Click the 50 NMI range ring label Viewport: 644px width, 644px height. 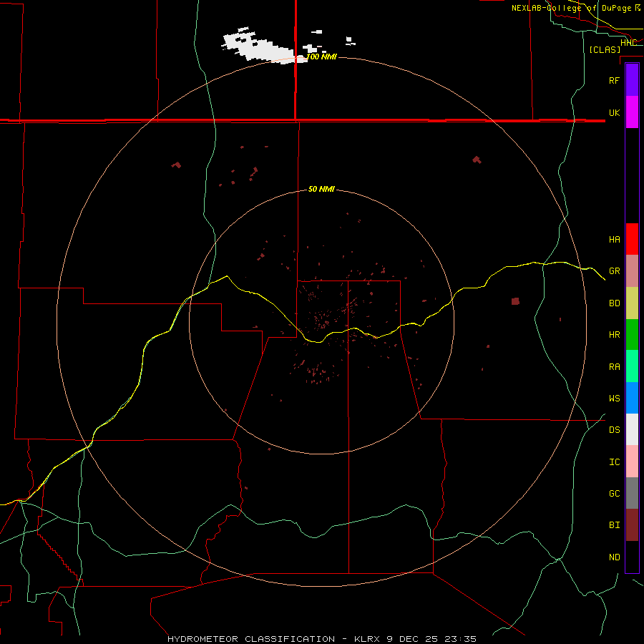pyautogui.click(x=321, y=189)
